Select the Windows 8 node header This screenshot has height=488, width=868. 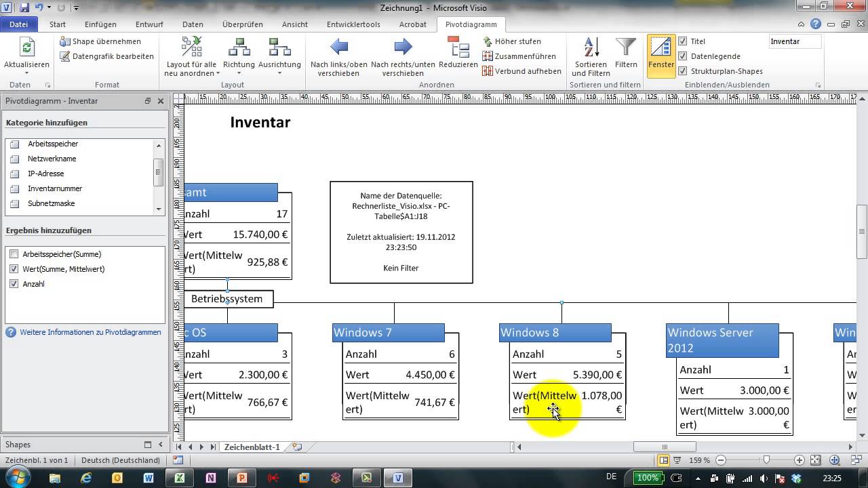coord(555,332)
